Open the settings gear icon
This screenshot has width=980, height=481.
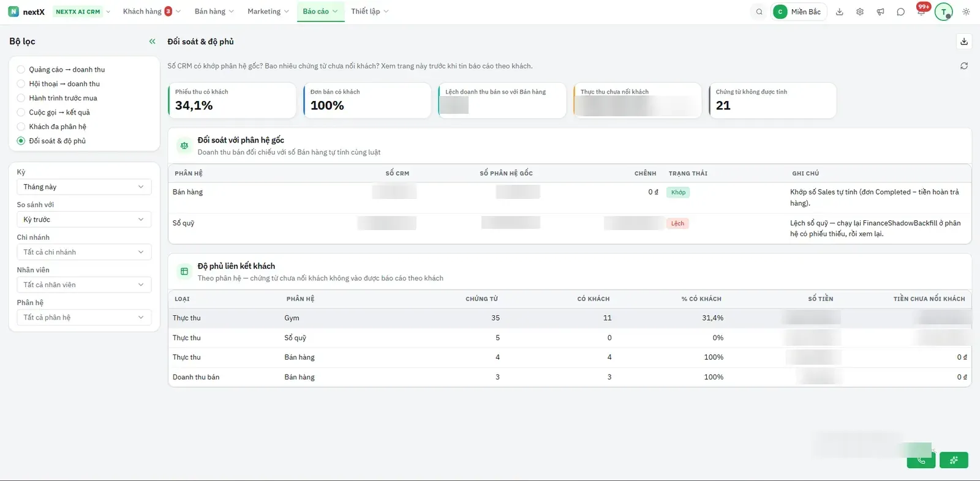[x=860, y=12]
